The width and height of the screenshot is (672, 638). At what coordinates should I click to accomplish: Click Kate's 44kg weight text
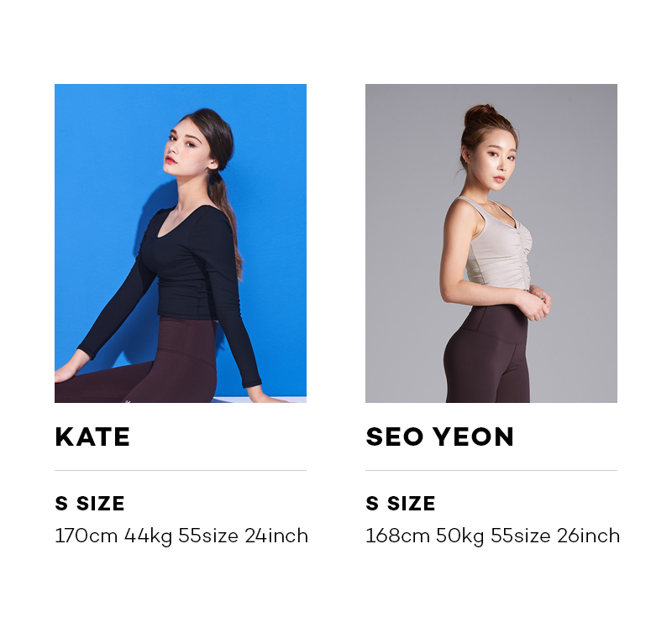(x=149, y=537)
